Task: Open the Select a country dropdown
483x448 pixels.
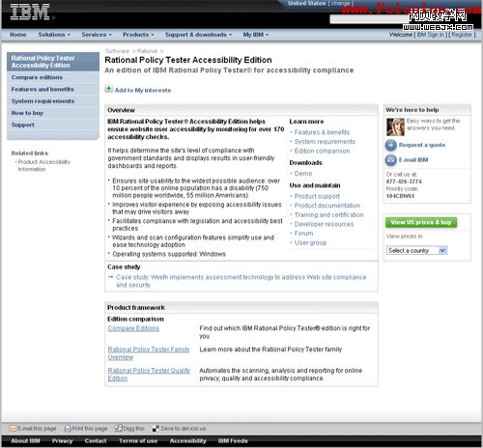Action: pyautogui.click(x=416, y=250)
